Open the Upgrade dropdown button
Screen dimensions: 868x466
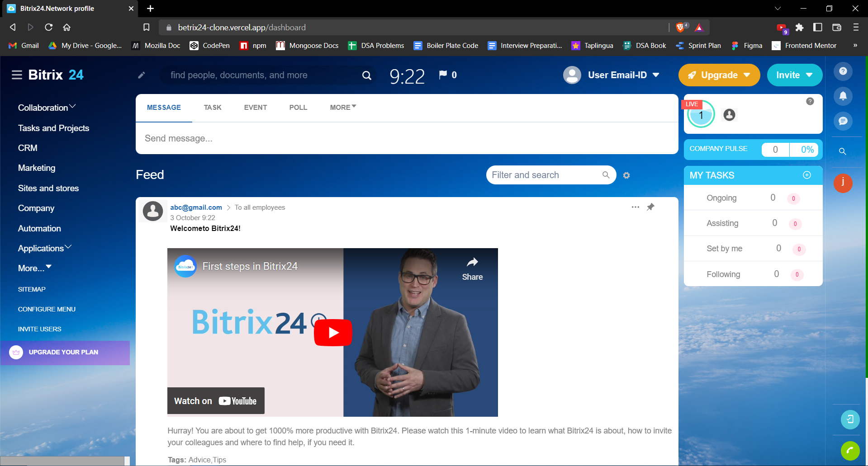click(719, 75)
